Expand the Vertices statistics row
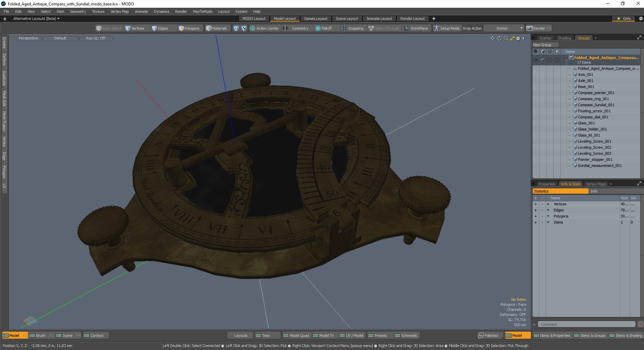 point(548,204)
